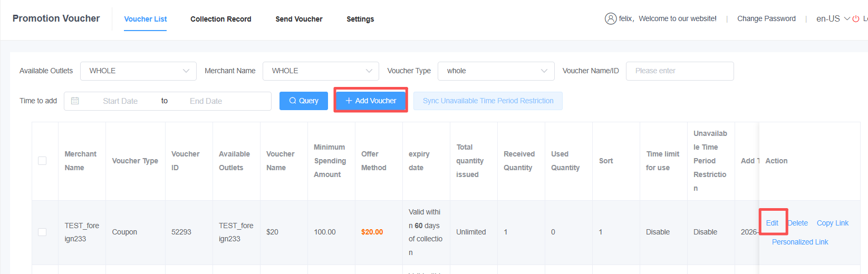Open the Merchant Name dropdown
This screenshot has width=868, height=274.
click(x=321, y=71)
